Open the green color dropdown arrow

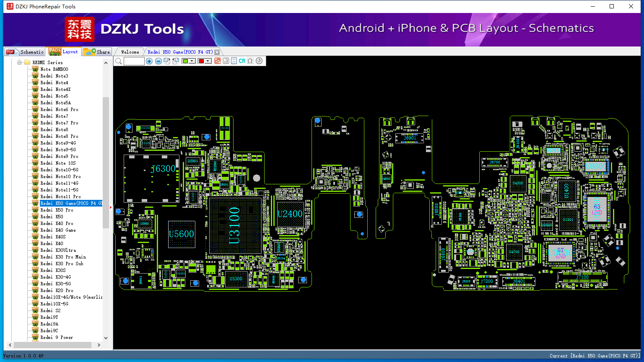192,61
